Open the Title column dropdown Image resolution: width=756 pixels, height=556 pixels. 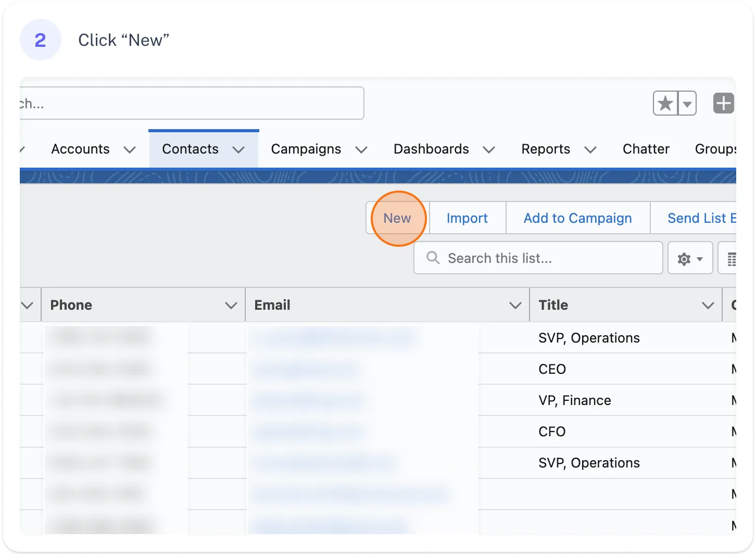click(707, 305)
